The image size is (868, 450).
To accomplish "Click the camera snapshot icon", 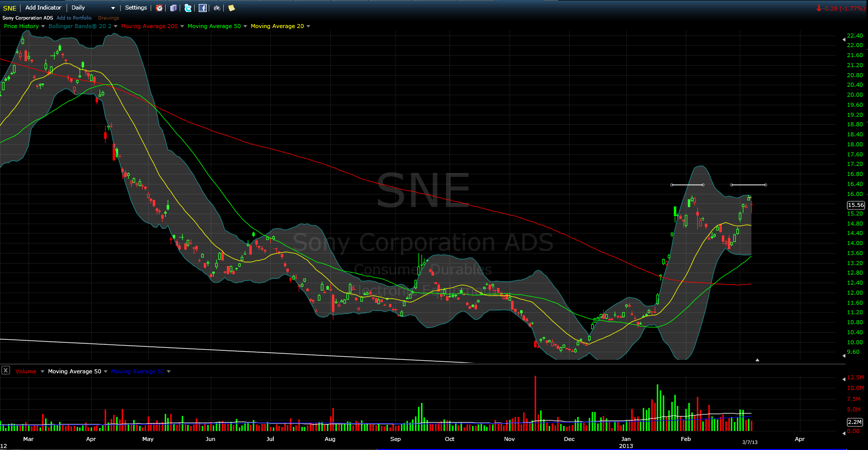I will 217,8.
